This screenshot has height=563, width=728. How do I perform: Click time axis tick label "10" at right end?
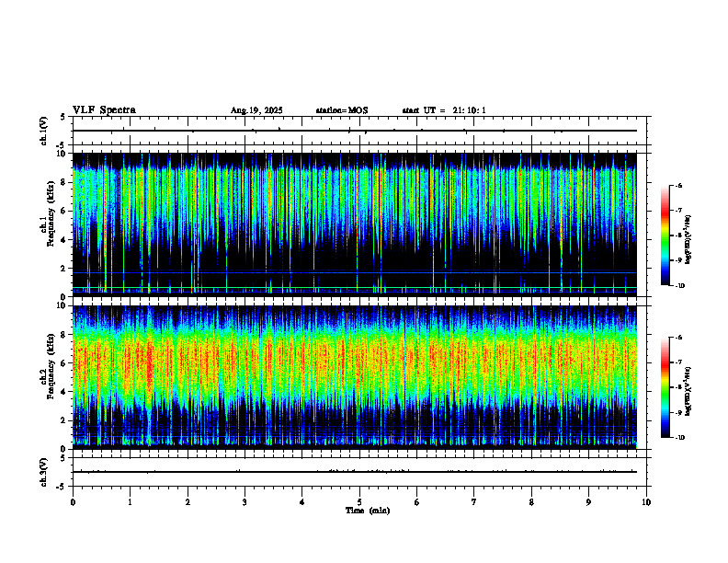pyautogui.click(x=646, y=502)
